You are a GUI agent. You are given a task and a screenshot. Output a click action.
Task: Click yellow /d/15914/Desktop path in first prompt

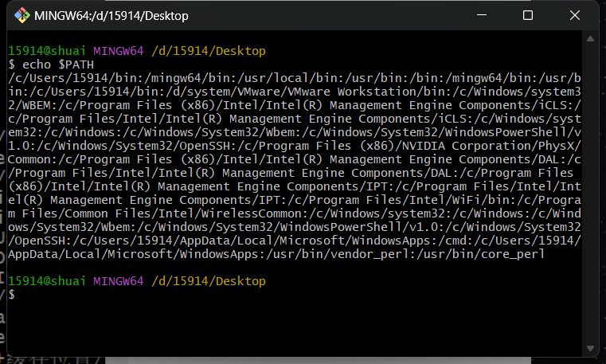coord(208,51)
